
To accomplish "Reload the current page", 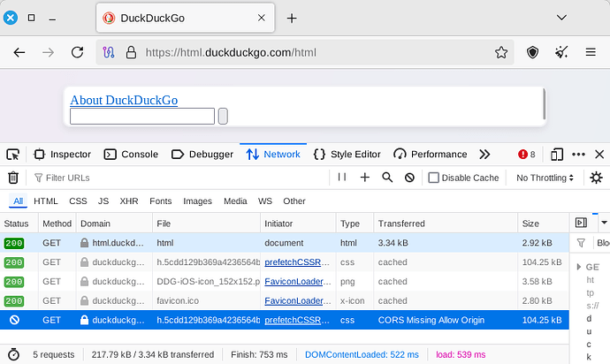I will (x=77, y=52).
